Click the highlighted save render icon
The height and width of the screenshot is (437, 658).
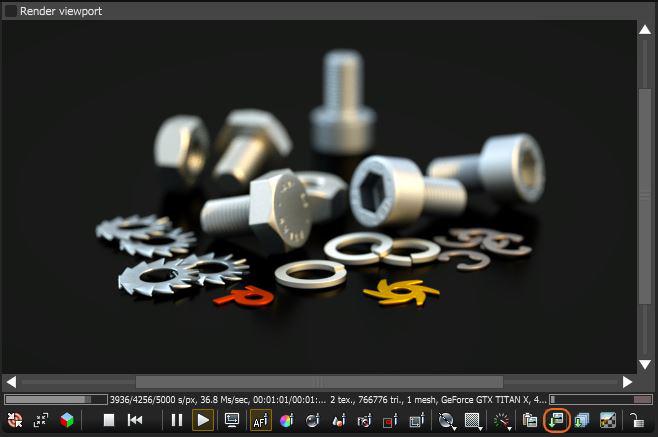point(557,421)
